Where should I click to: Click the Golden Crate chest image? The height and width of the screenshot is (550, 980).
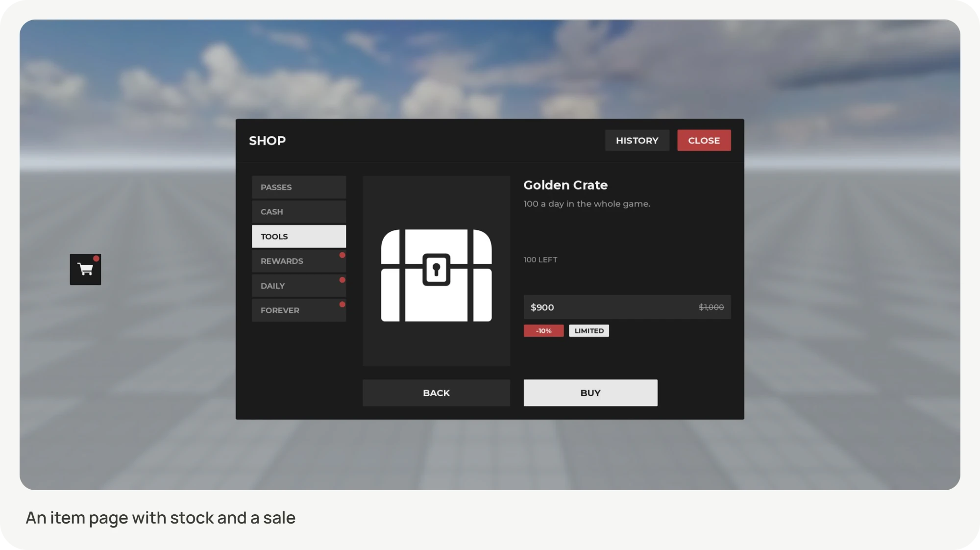pyautogui.click(x=436, y=275)
